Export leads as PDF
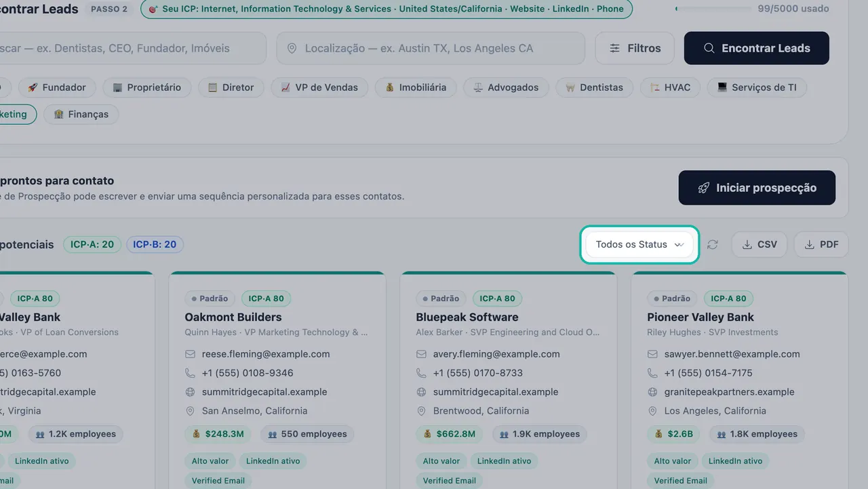 821,245
